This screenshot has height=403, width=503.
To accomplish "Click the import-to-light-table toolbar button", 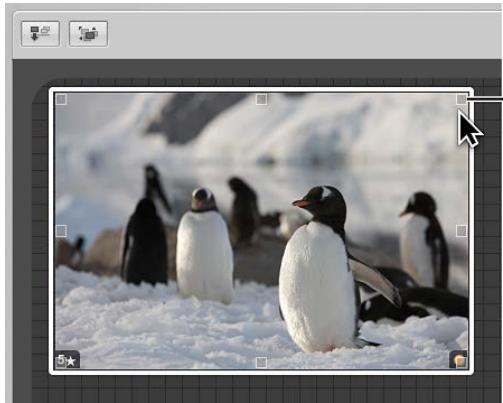I will pyautogui.click(x=40, y=34).
